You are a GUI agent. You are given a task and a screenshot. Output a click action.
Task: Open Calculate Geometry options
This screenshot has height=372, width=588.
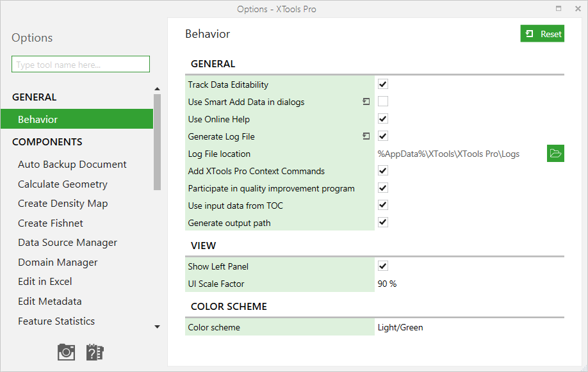(x=63, y=184)
